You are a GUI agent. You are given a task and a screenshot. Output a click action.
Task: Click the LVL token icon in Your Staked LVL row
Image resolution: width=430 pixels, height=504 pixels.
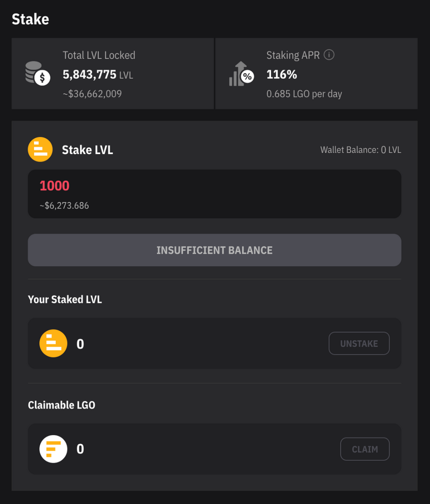point(53,343)
